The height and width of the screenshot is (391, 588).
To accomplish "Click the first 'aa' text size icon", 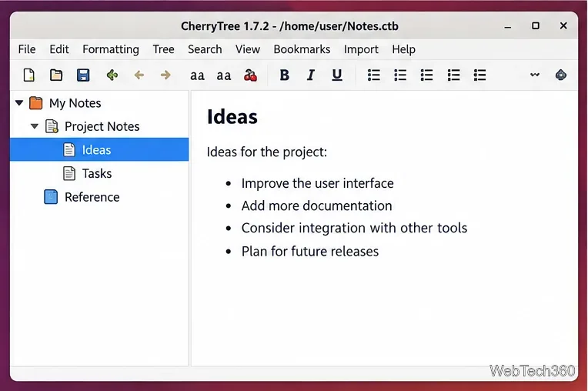I will click(x=197, y=75).
